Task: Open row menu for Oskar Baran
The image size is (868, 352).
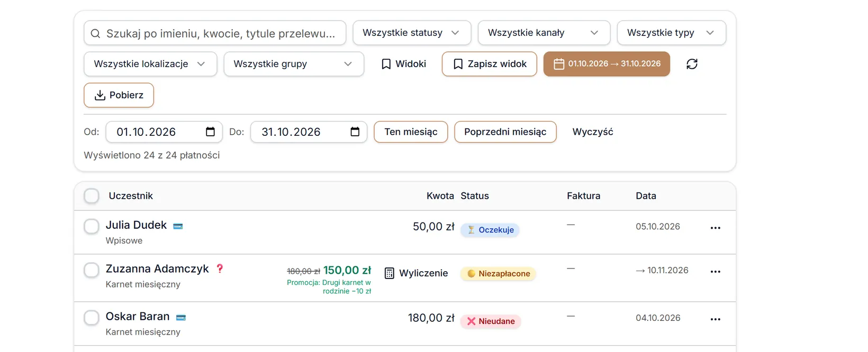Action: click(716, 319)
